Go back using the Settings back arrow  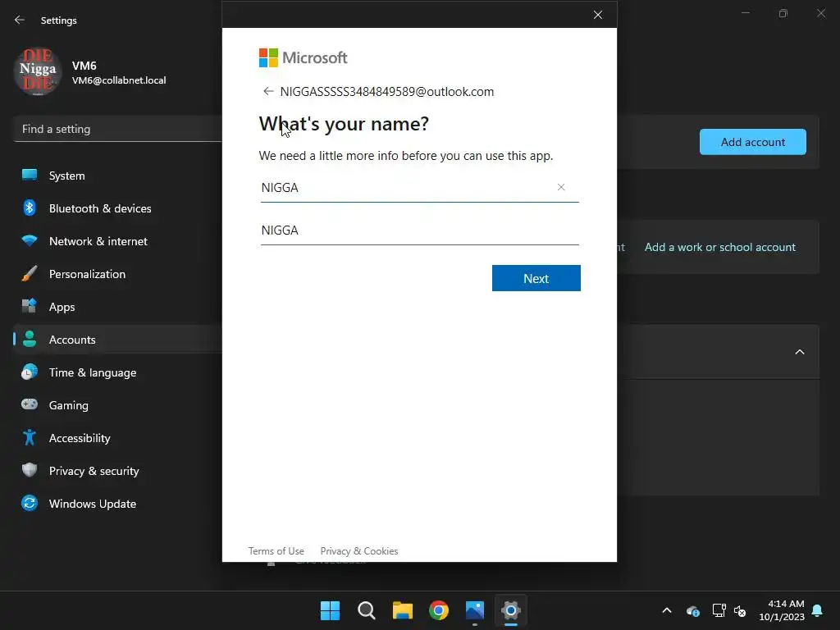(20, 20)
